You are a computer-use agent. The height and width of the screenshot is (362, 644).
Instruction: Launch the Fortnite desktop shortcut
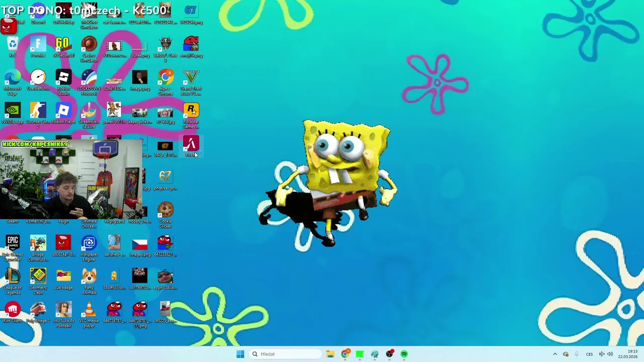coord(38,47)
